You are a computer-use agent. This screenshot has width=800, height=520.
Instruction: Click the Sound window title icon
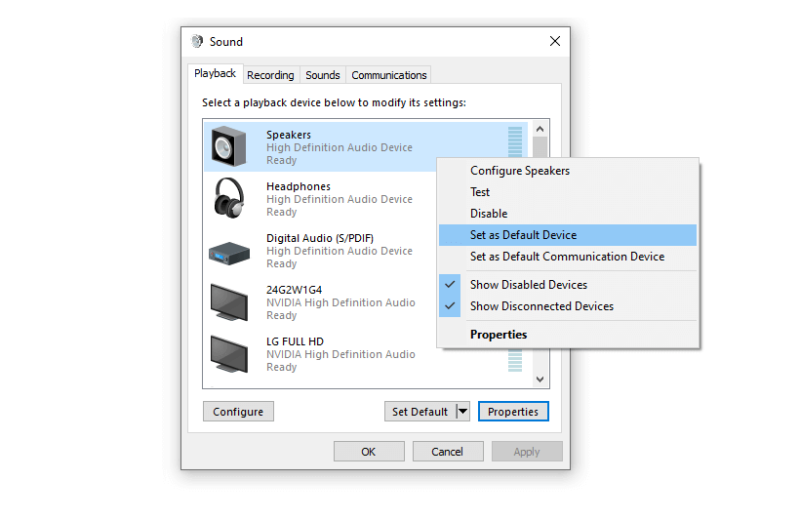(197, 41)
